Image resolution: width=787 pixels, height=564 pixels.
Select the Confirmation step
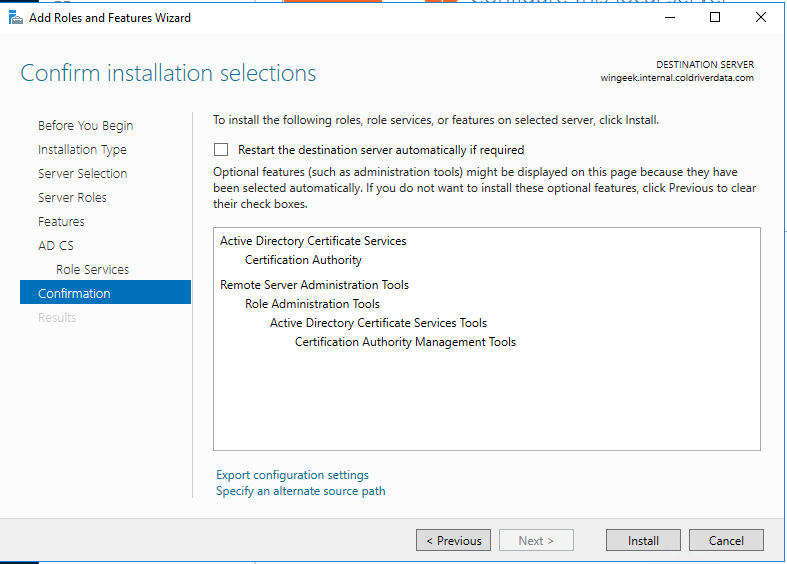click(74, 294)
